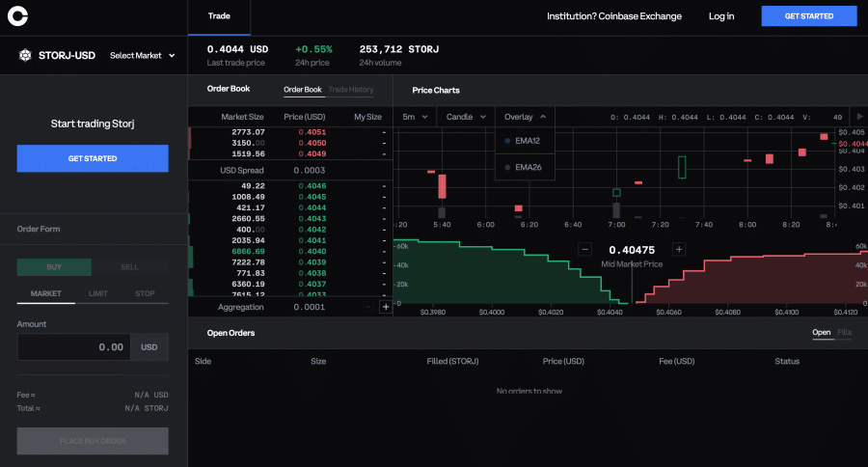Click the 0.4051 ask price
The width and height of the screenshot is (868, 467).
coord(312,132)
